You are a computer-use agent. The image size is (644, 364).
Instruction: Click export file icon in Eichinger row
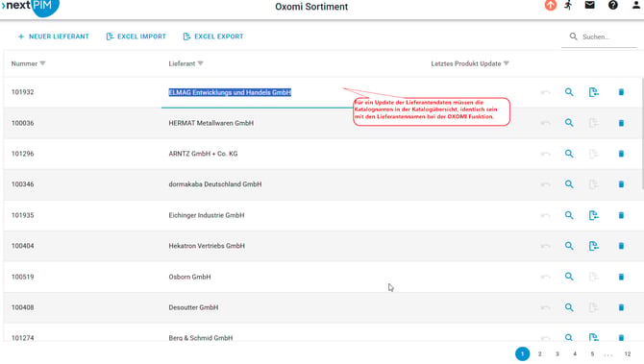point(593,215)
